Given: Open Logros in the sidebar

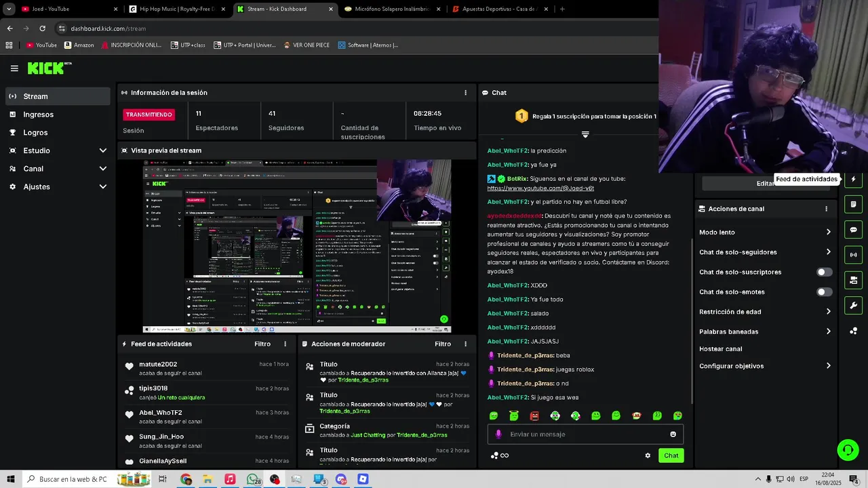Looking at the screenshot, I should coord(58,133).
